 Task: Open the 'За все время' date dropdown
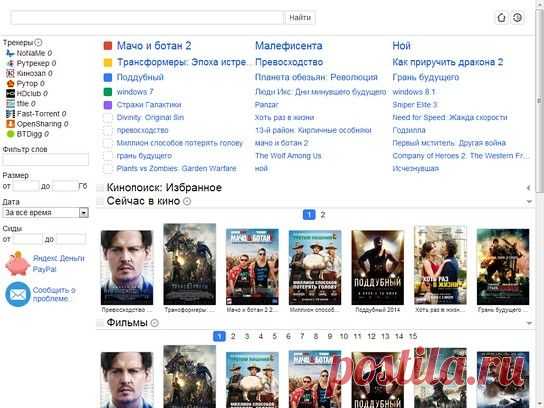point(45,212)
